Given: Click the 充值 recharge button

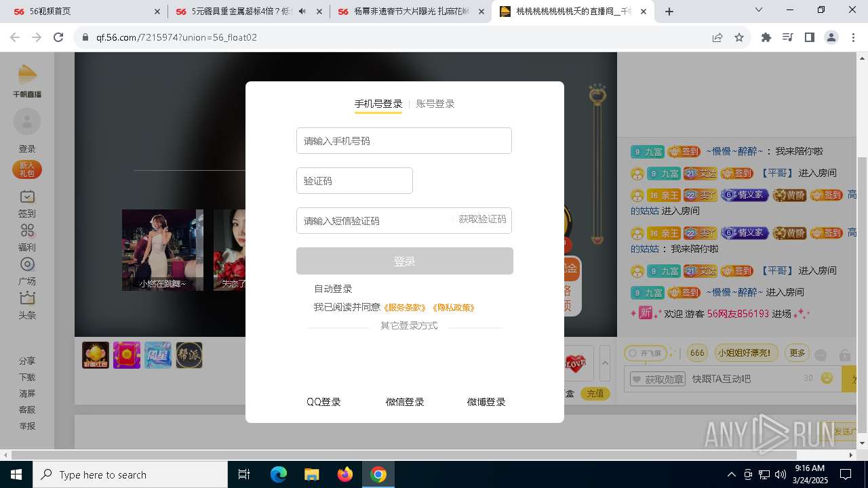Looking at the screenshot, I should (595, 394).
